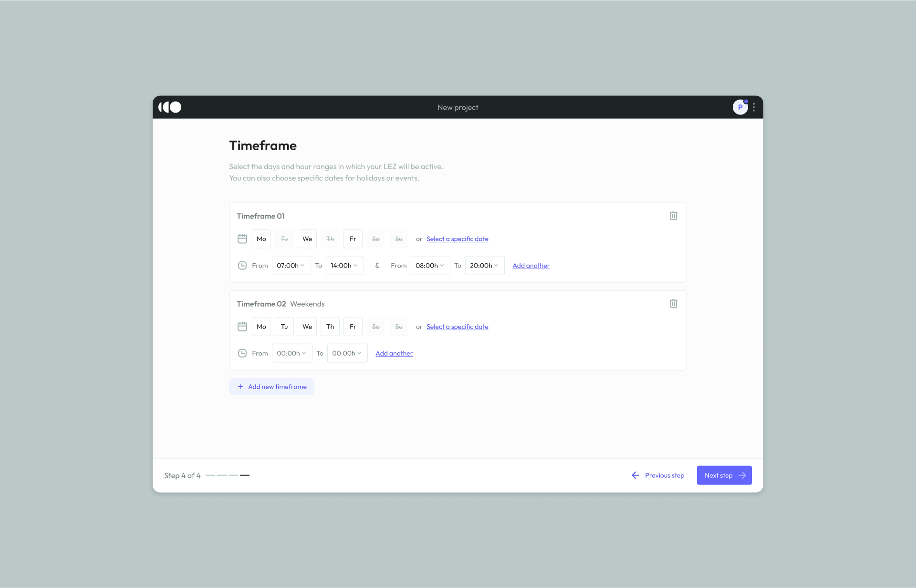Delete Timeframe 01 with trash icon
Viewport: 916px width, 588px height.
(x=673, y=216)
